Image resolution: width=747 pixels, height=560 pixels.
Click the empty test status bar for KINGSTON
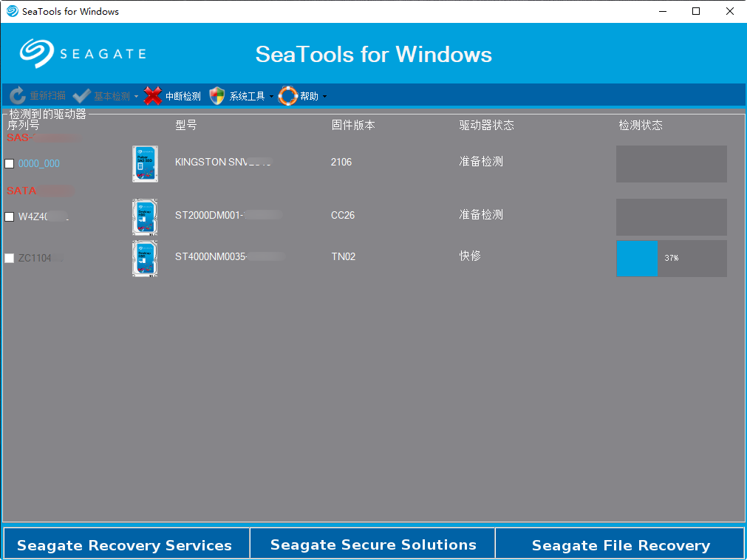pos(671,164)
